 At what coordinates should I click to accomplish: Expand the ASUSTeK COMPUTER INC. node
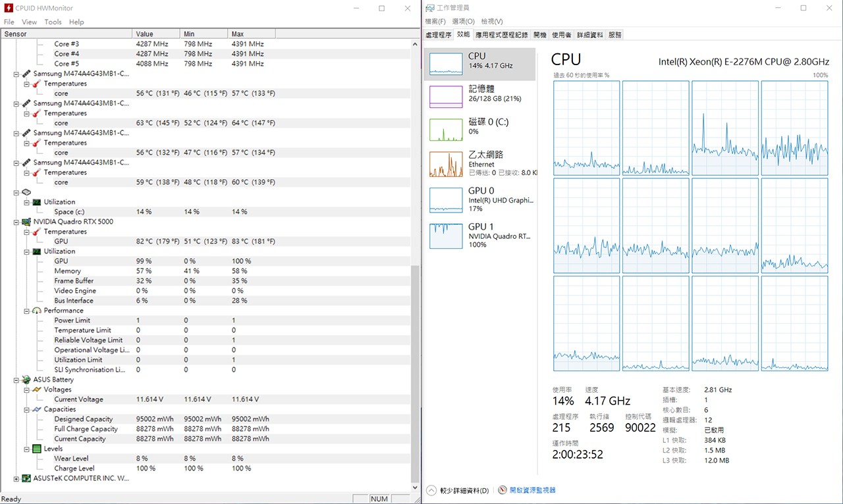point(16,478)
